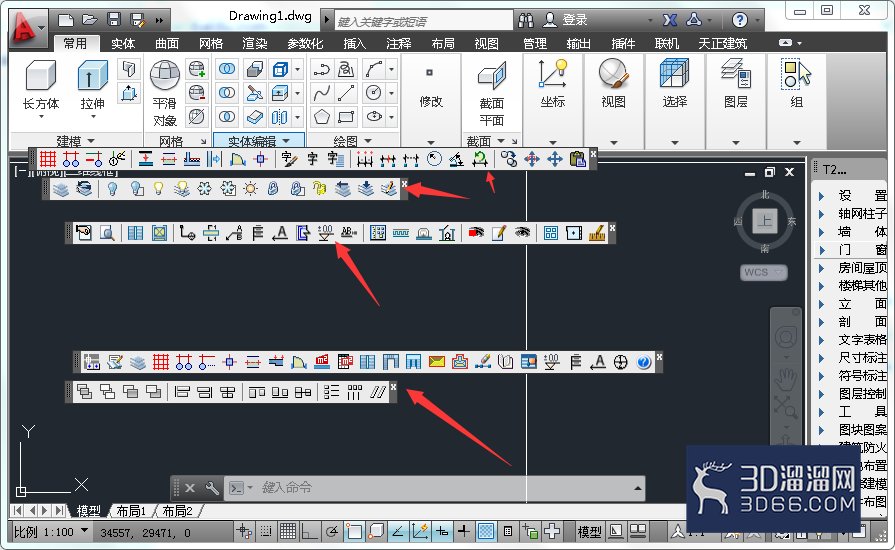Click the ruler measure icon in the middle toolbar
Viewport: 895px width, 550px height.
click(x=597, y=232)
